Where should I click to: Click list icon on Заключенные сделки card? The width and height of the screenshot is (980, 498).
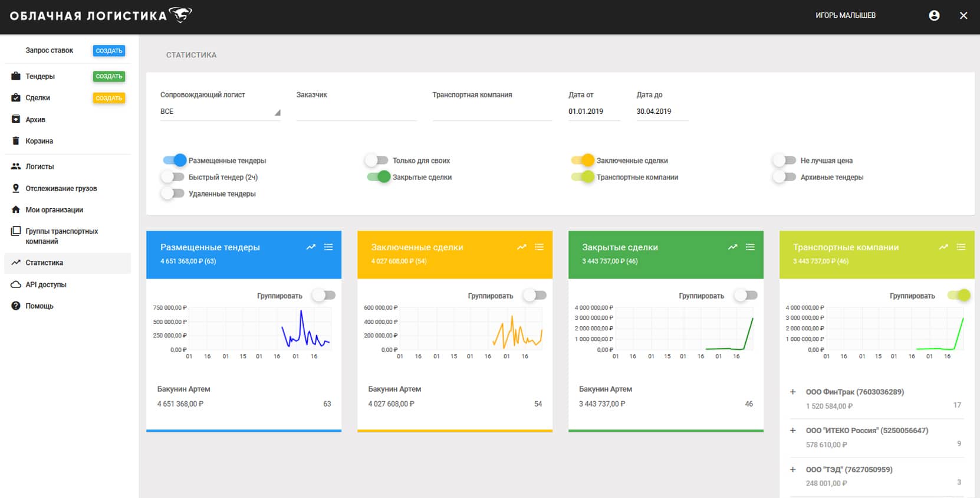click(x=539, y=247)
